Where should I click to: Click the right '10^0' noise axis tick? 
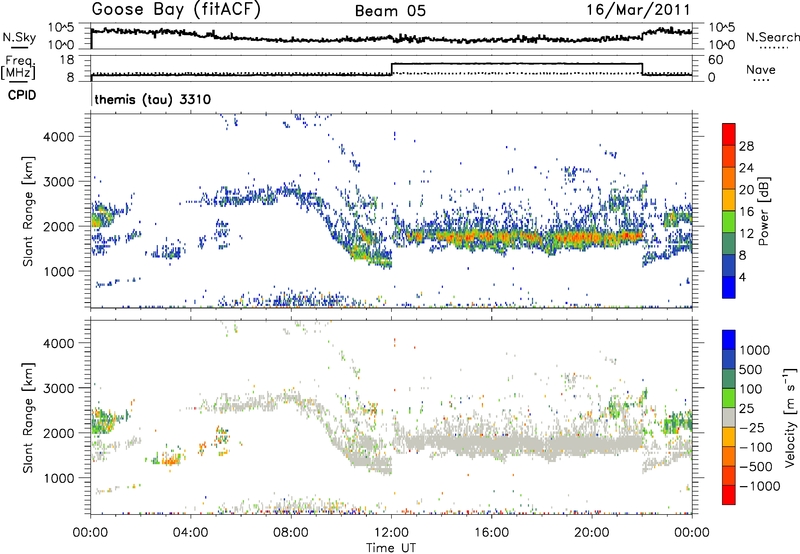coord(722,45)
